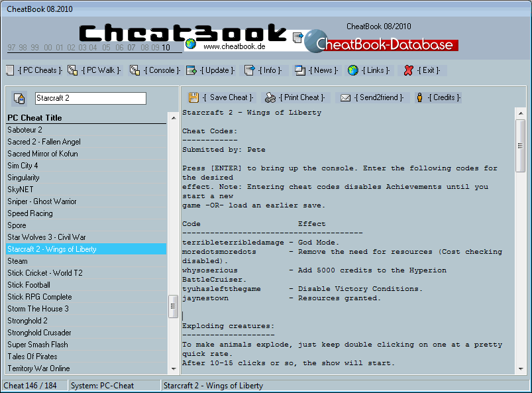Viewport: 532px width, 393px height.
Task: Click the cheat text scrollbar up arrow
Action: 521,113
